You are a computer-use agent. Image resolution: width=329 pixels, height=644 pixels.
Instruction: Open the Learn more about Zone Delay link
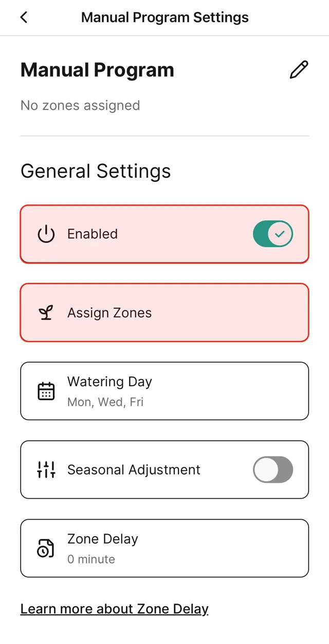coord(115,609)
